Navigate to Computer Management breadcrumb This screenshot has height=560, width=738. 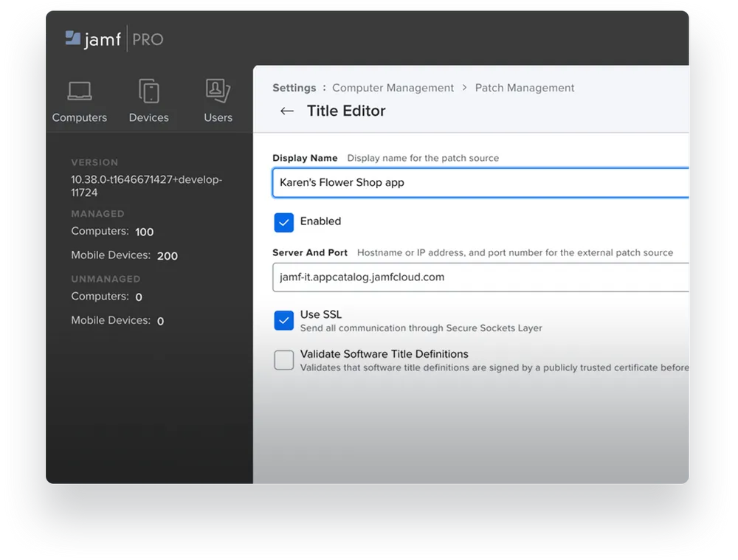[393, 88]
